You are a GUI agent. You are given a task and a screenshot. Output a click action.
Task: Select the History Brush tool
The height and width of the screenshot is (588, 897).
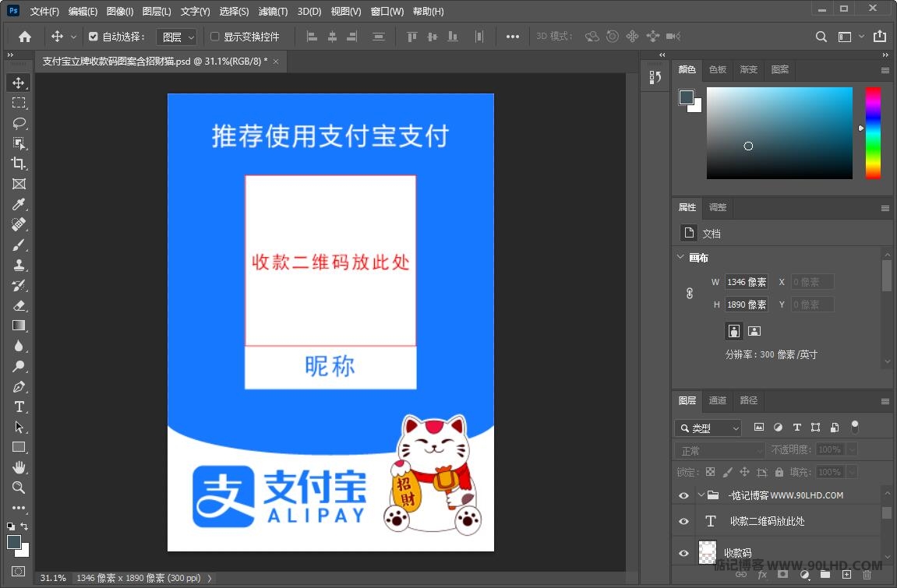pyautogui.click(x=18, y=285)
